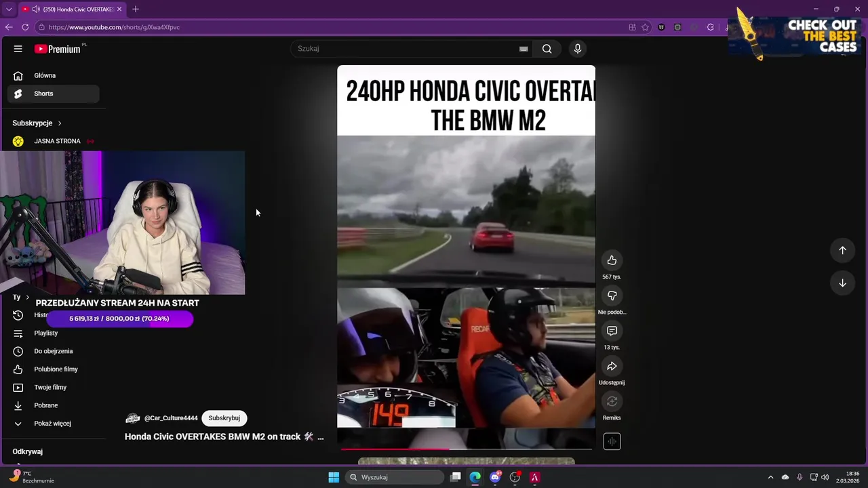Open the Honda Civic OVERTAKES BMW M2 title
The height and width of the screenshot is (488, 868).
pyautogui.click(x=224, y=436)
